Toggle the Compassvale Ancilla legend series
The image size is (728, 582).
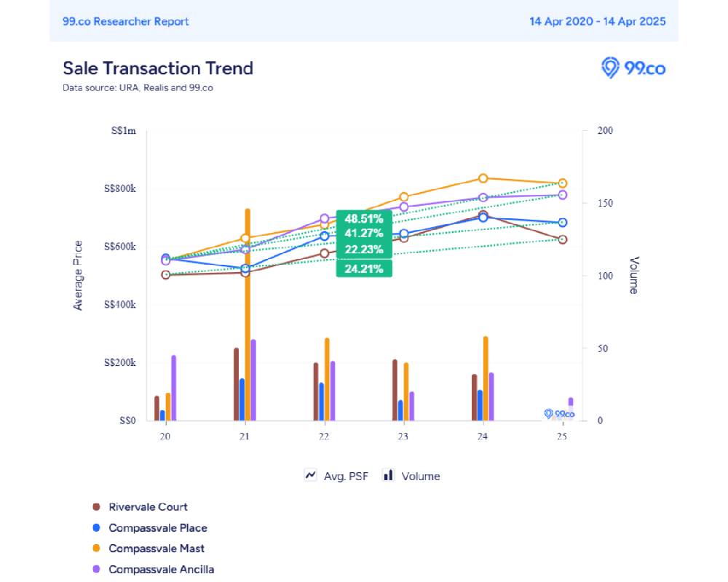[x=161, y=570]
